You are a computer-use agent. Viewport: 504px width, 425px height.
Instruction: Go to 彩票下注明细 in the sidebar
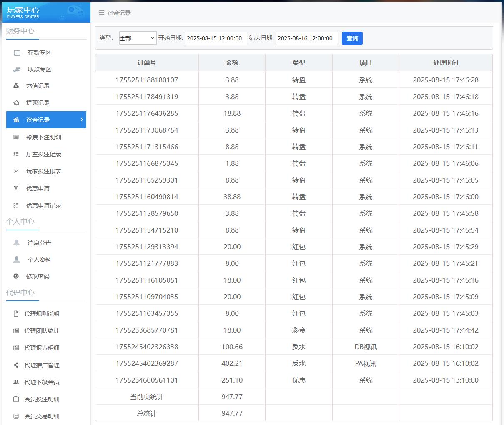[x=43, y=137]
